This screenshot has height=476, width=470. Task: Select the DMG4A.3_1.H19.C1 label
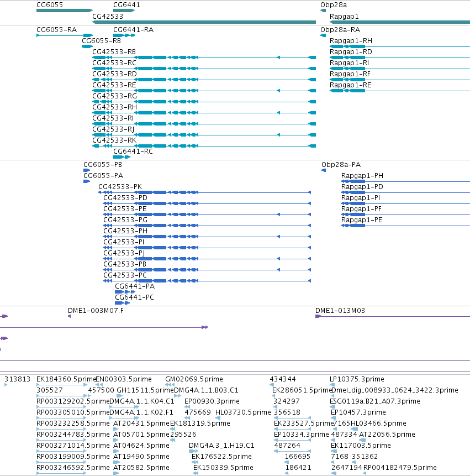pos(221,446)
